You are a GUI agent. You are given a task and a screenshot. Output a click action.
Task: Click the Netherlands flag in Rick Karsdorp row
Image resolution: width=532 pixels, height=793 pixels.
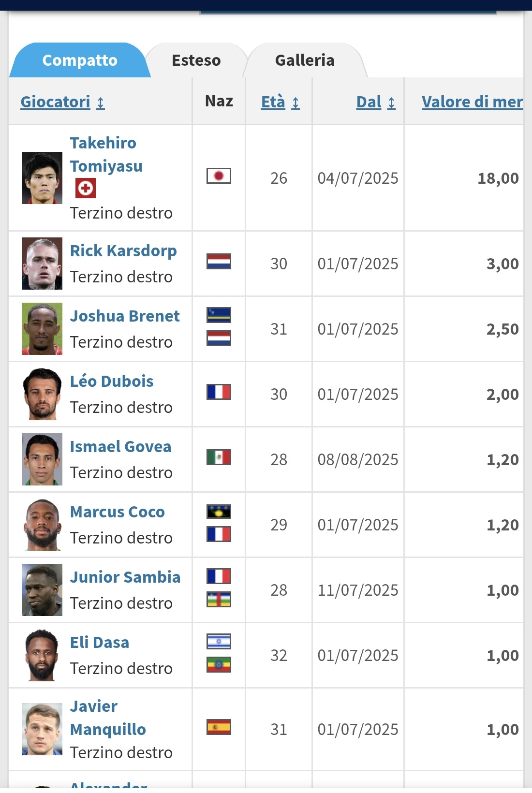pyautogui.click(x=219, y=261)
